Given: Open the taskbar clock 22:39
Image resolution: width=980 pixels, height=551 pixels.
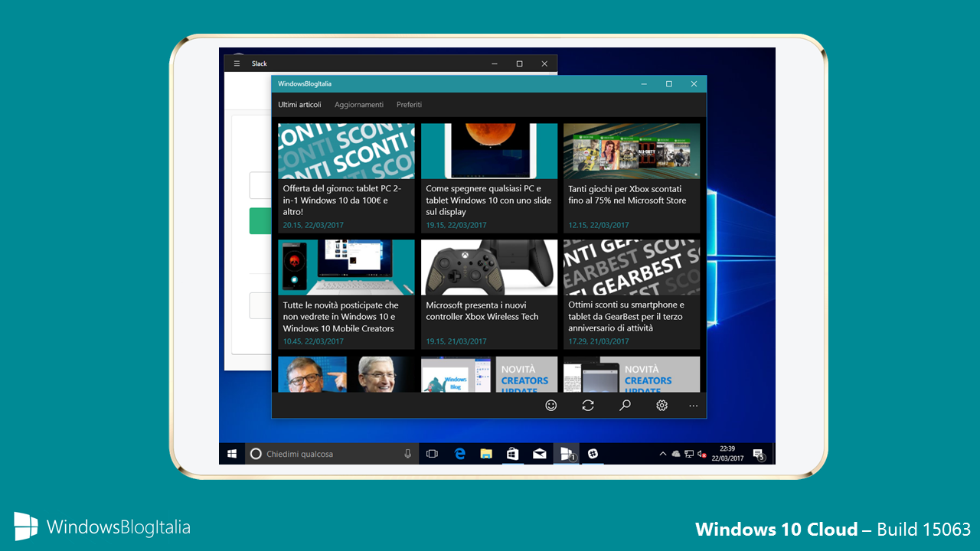Looking at the screenshot, I should click(x=727, y=454).
